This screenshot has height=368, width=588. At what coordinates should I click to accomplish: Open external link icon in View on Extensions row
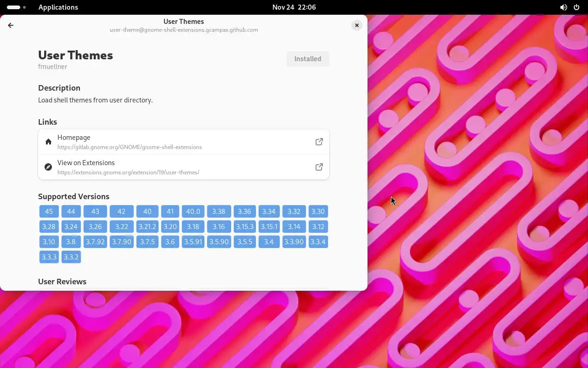click(x=319, y=167)
